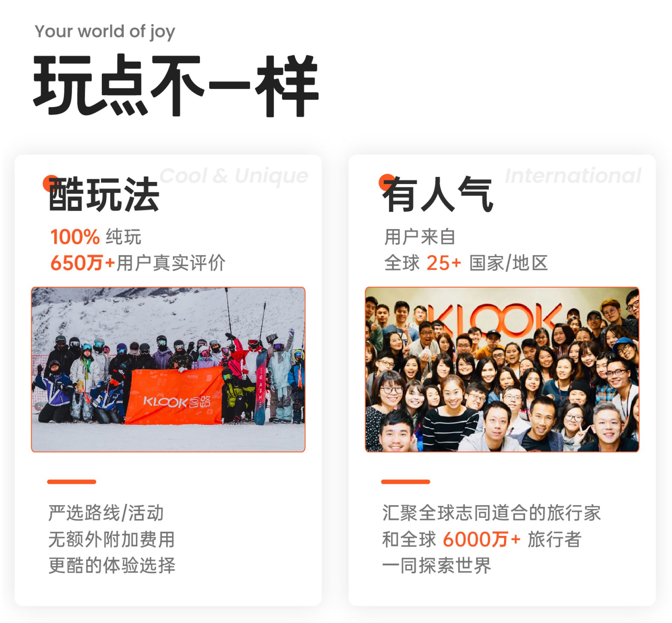This screenshot has height=623, width=672.
Task: Open the Klook team group photo
Action: pos(502,369)
